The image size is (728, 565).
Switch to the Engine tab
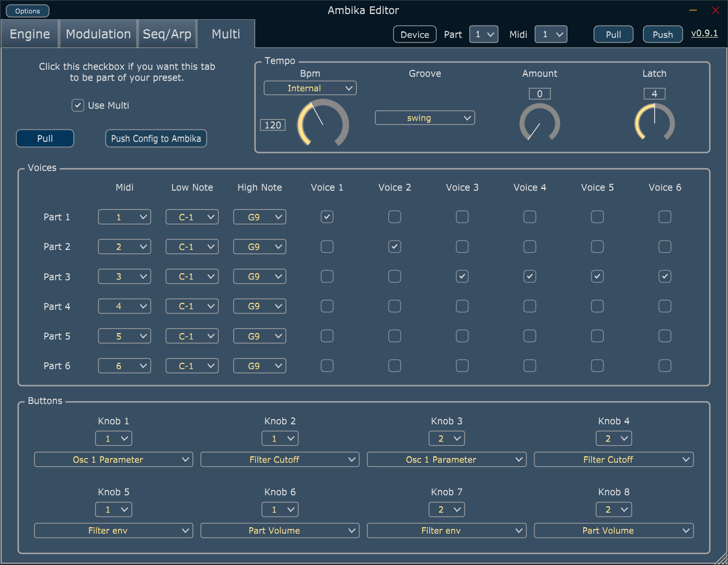coord(30,34)
